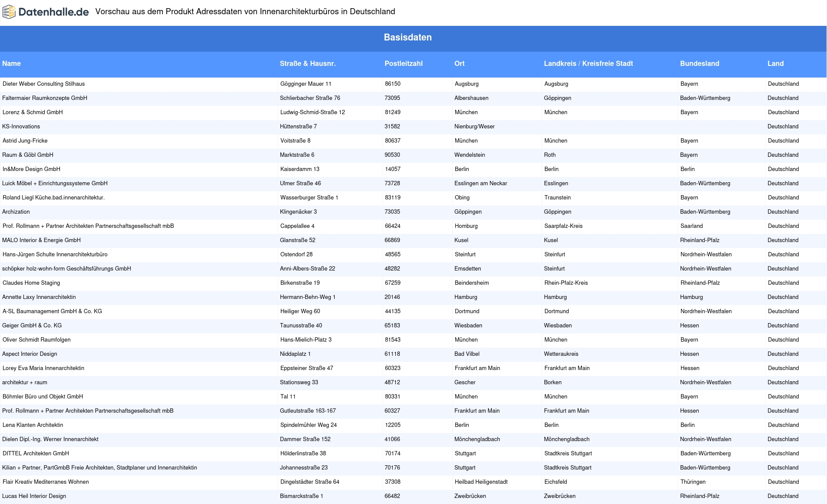Click the street Cappelallee 4
Screen dimensions: 827x504
[297, 226]
